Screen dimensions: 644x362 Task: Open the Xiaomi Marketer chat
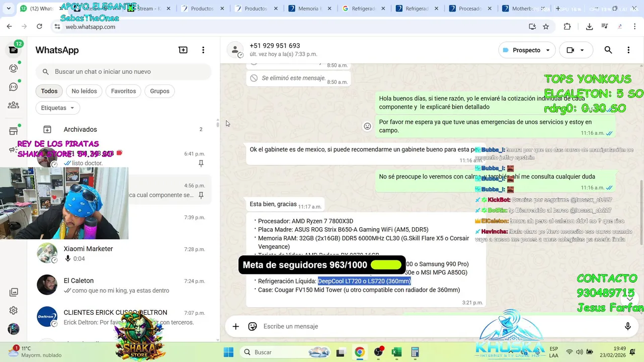(123, 253)
